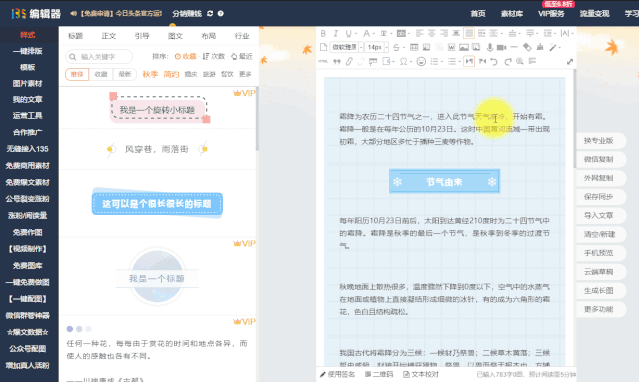
Task: Redo the last edit
Action: [508, 62]
